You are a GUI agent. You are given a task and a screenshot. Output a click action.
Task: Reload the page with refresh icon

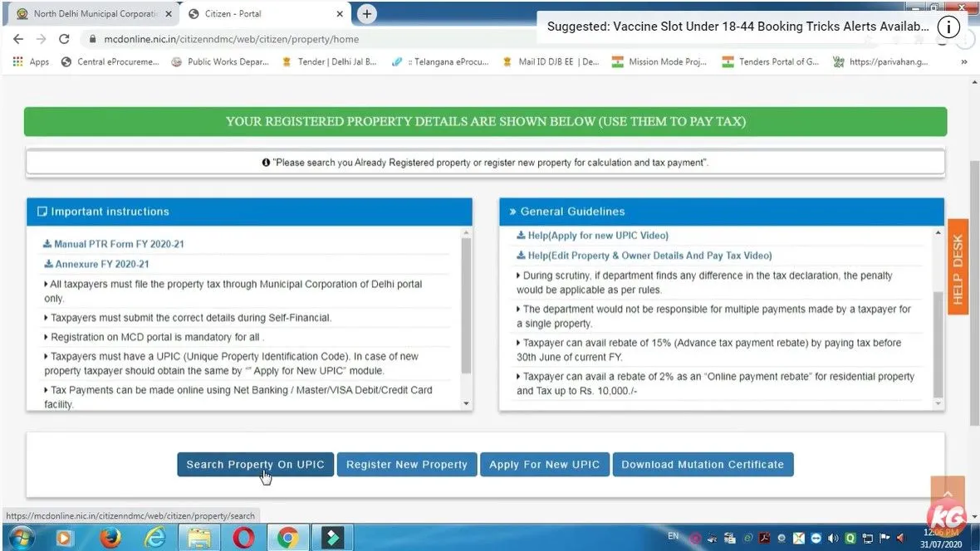pos(64,39)
